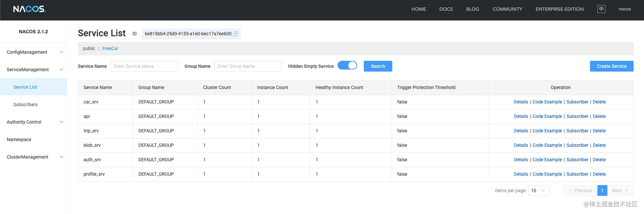The height and width of the screenshot is (214, 644).
Task: Open COMMUNITY in top navigation
Action: [507, 9]
